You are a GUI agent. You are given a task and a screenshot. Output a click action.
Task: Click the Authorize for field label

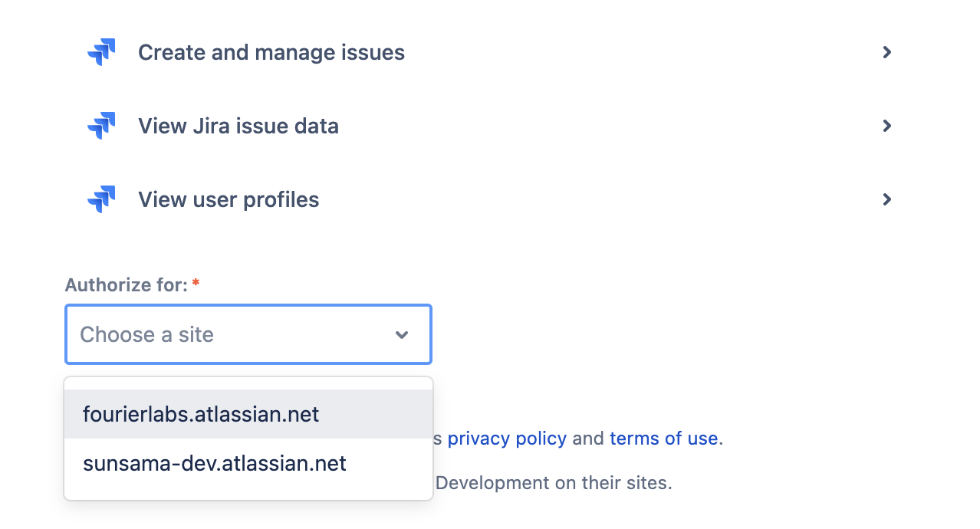coord(127,285)
